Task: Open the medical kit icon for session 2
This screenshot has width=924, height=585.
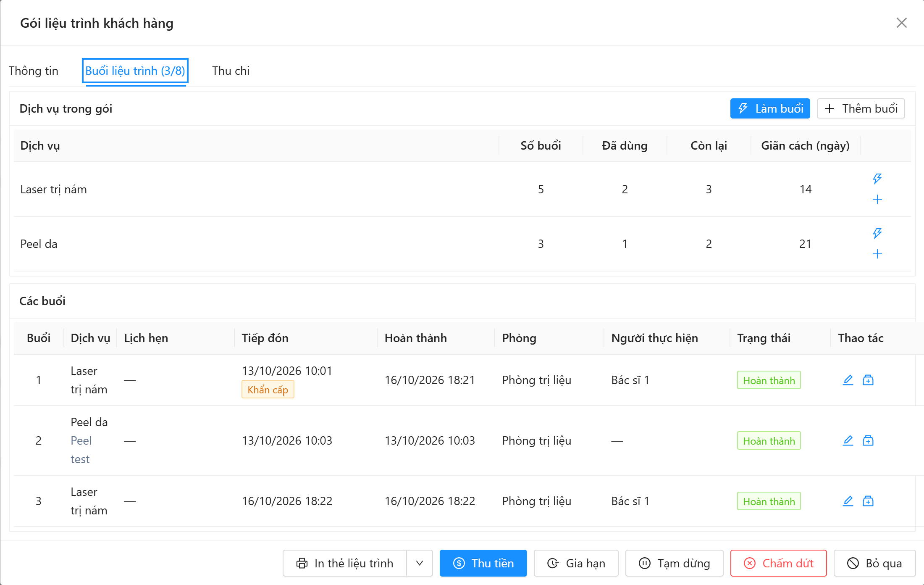Action: pyautogui.click(x=868, y=440)
